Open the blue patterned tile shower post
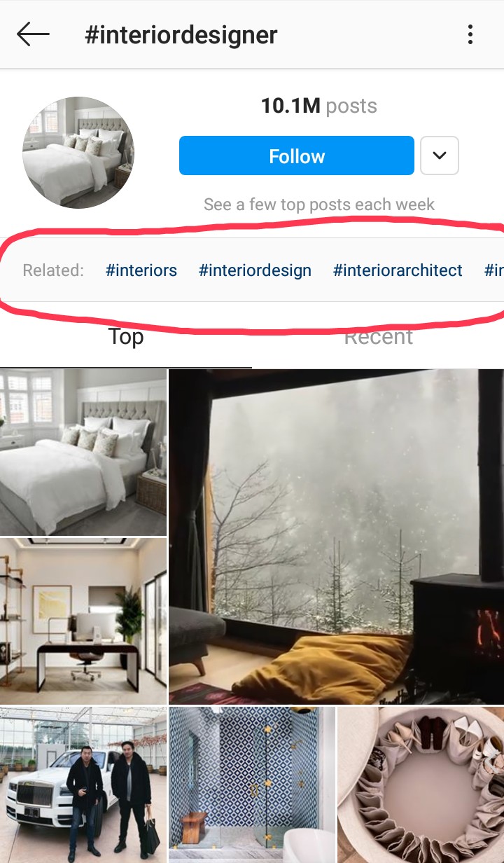This screenshot has height=863, width=504. coord(252,785)
